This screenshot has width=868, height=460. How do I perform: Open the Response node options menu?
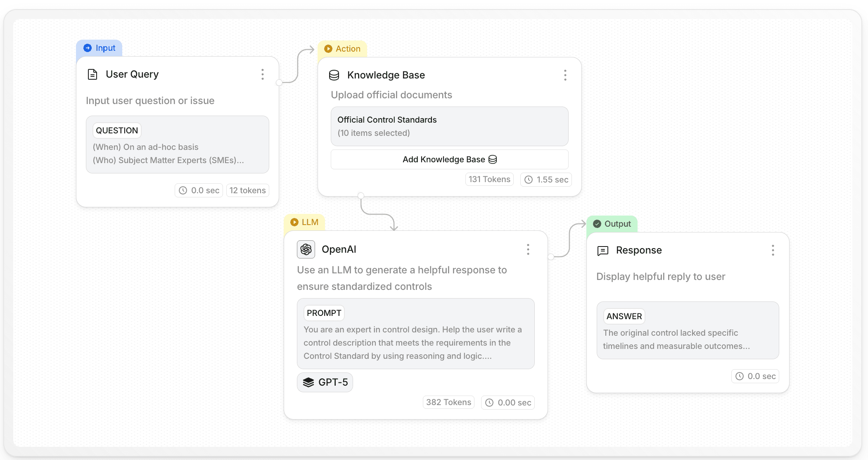773,250
